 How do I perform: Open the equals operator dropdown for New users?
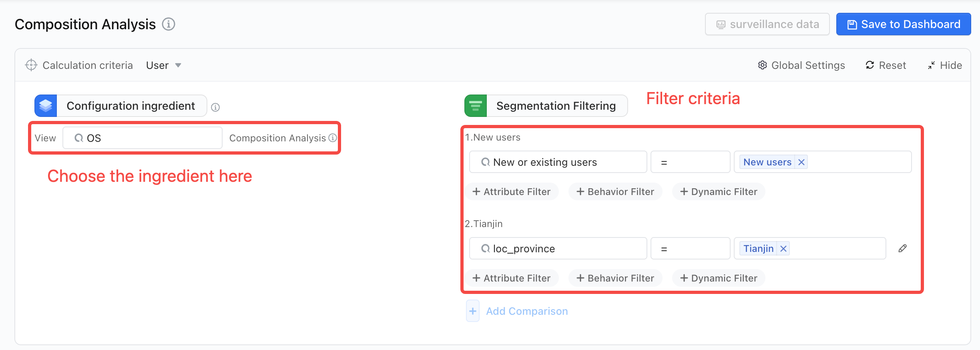click(x=690, y=162)
